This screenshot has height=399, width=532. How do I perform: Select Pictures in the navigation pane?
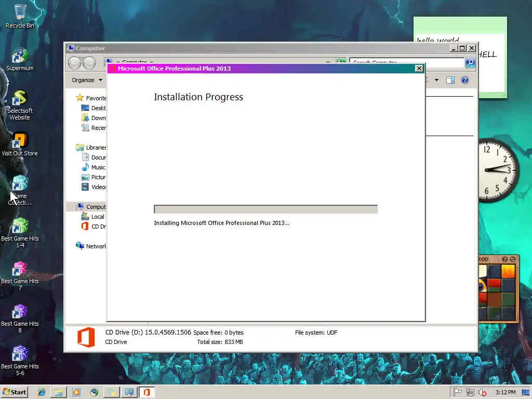[94, 177]
